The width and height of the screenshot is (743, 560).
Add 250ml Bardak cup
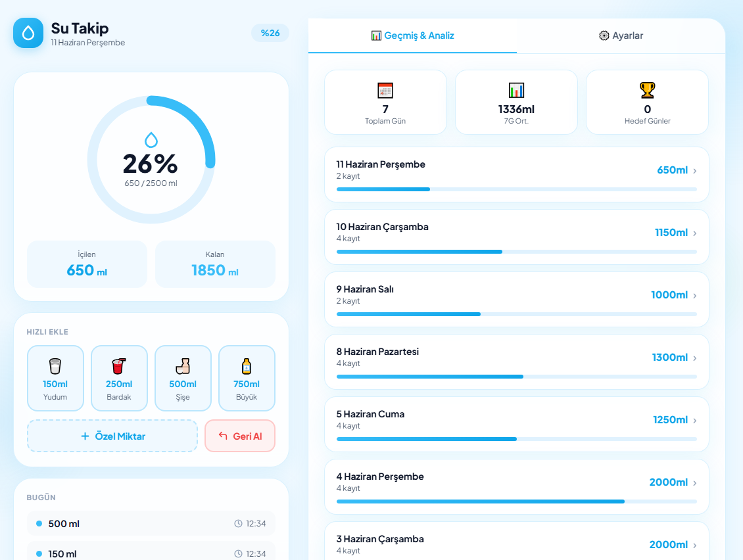tap(119, 378)
